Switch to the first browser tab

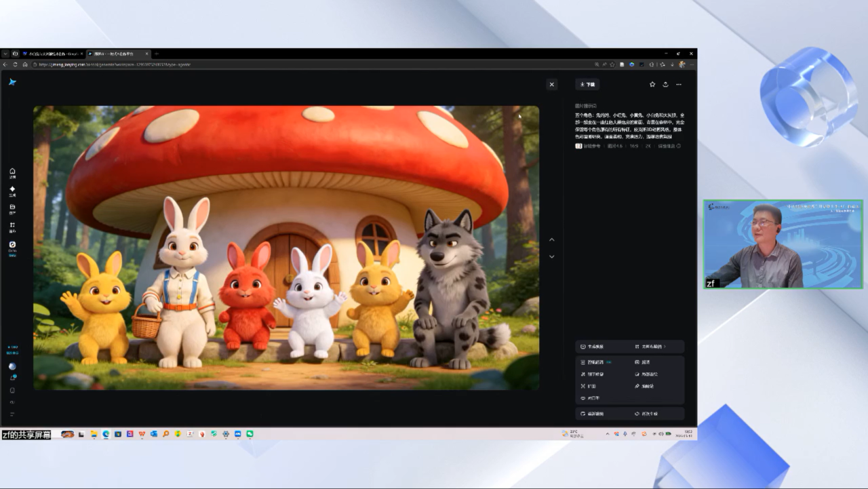click(50, 54)
